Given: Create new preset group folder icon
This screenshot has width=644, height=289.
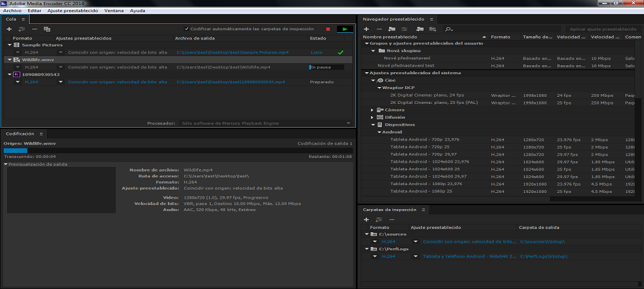Looking at the screenshot, I should 392,29.
